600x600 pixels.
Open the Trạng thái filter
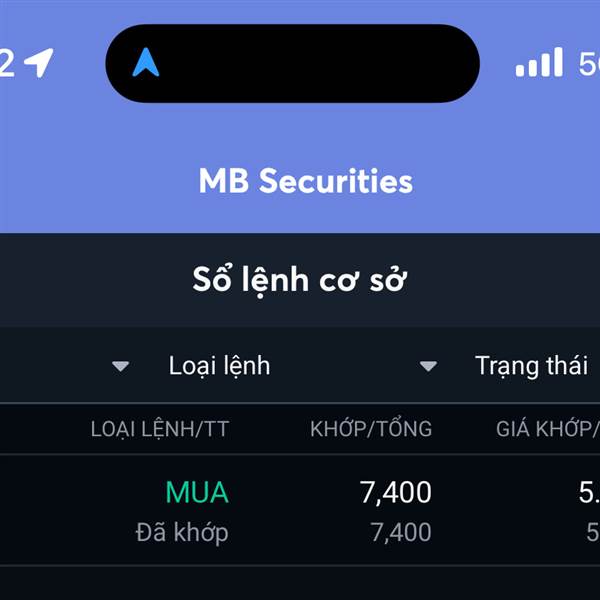tap(530, 366)
